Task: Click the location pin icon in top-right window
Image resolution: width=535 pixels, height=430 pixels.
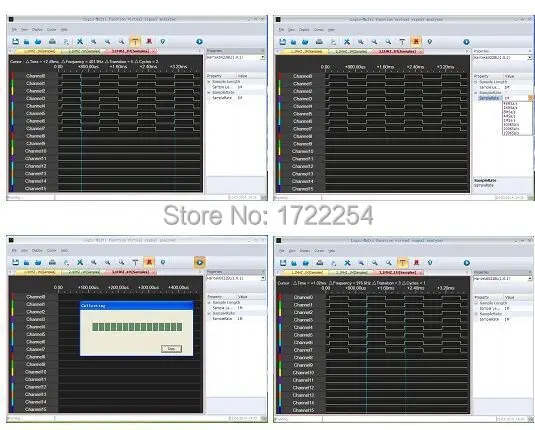Action: tap(430, 42)
